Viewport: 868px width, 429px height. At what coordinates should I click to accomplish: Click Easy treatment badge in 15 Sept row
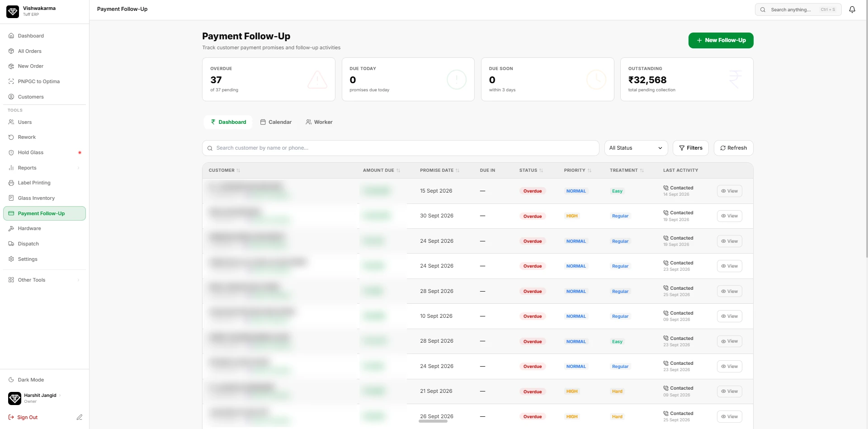point(617,191)
